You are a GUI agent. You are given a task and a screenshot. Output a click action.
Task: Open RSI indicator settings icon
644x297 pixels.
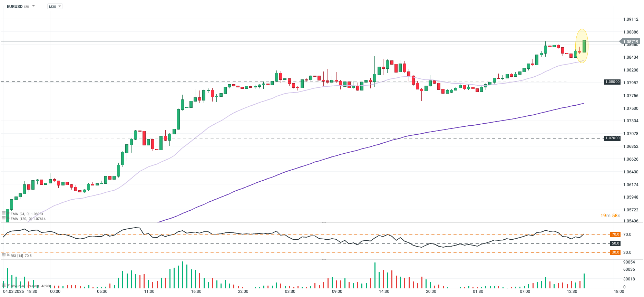(4, 255)
